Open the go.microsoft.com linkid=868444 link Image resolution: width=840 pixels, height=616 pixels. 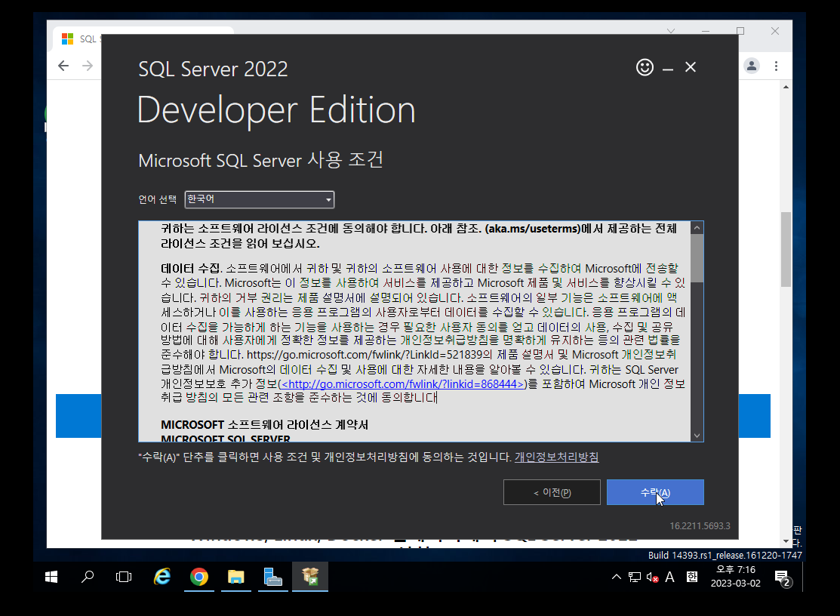(402, 384)
